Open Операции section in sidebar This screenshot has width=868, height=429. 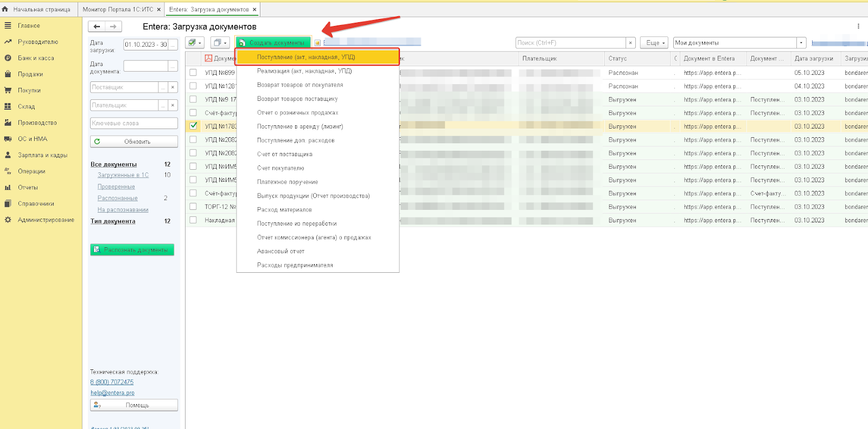coord(31,171)
